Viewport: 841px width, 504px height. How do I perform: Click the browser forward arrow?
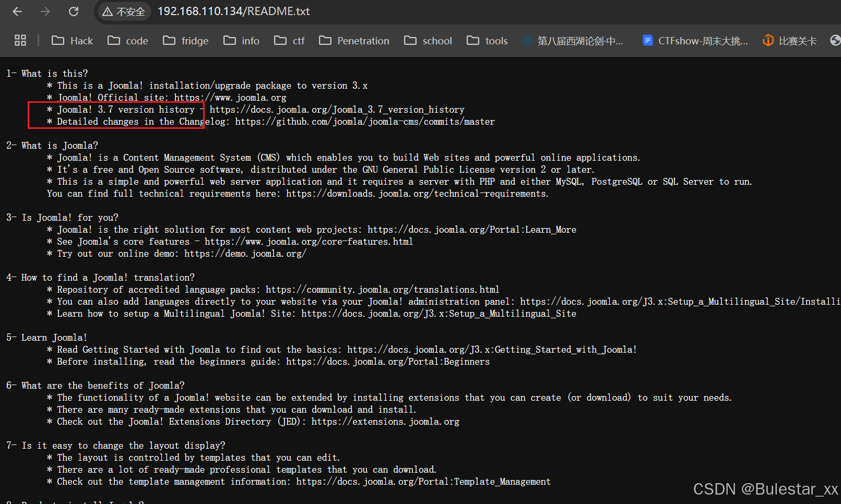(x=45, y=11)
